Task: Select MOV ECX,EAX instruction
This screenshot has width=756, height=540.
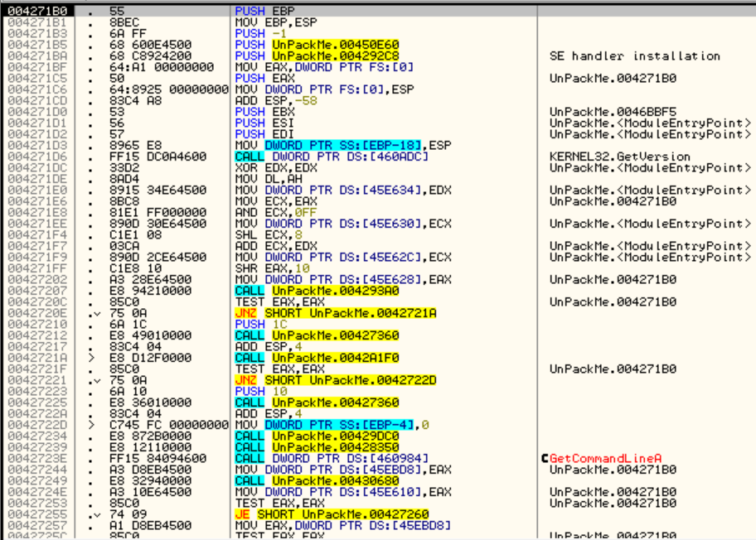Action: (x=276, y=201)
